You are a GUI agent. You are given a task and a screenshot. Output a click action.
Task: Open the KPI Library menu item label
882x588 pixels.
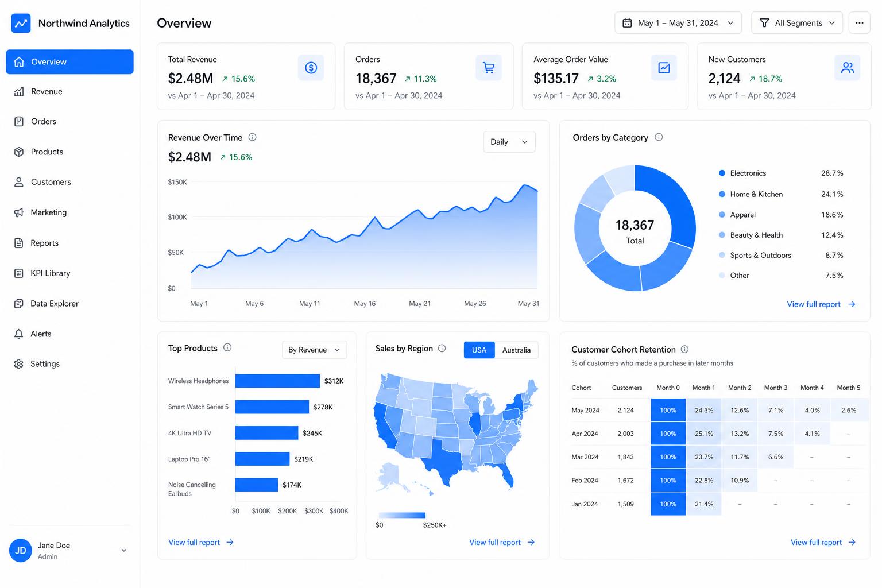[x=51, y=273]
